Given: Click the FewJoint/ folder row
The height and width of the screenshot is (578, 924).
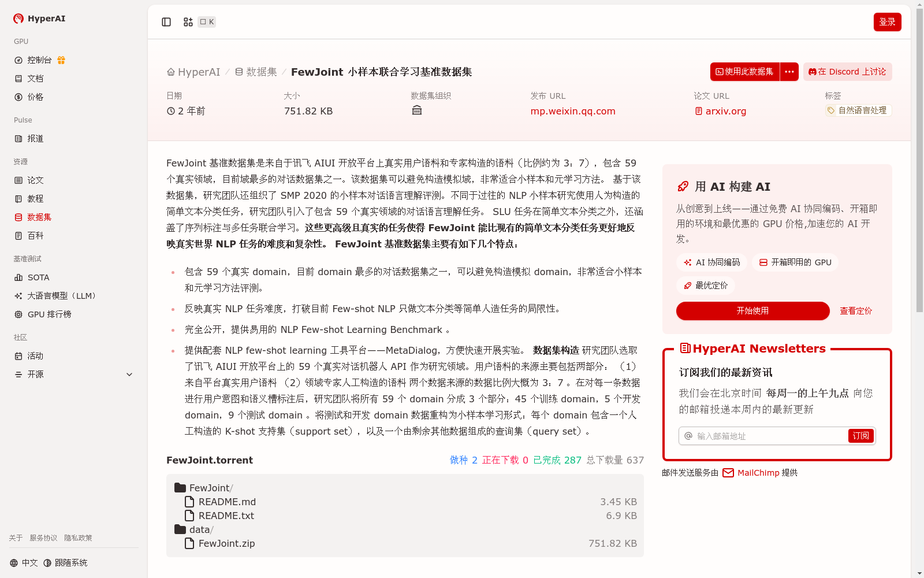Looking at the screenshot, I should (x=405, y=488).
